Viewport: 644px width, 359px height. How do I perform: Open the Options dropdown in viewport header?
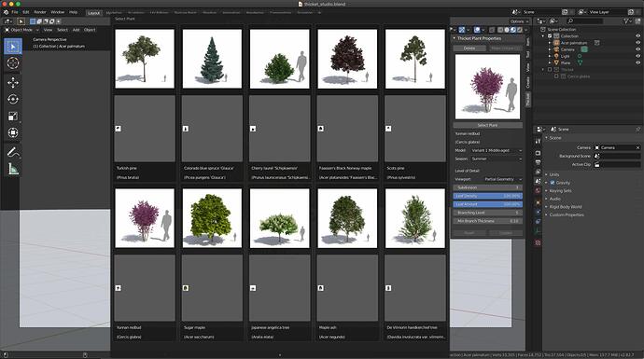click(520, 21)
